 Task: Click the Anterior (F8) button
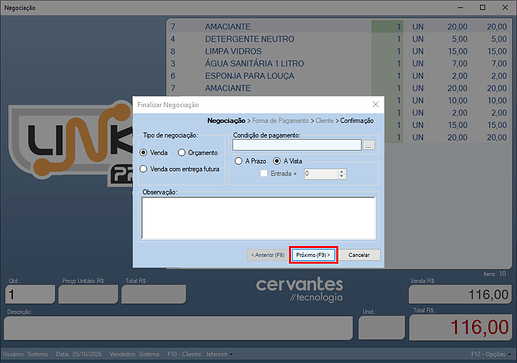pos(268,255)
